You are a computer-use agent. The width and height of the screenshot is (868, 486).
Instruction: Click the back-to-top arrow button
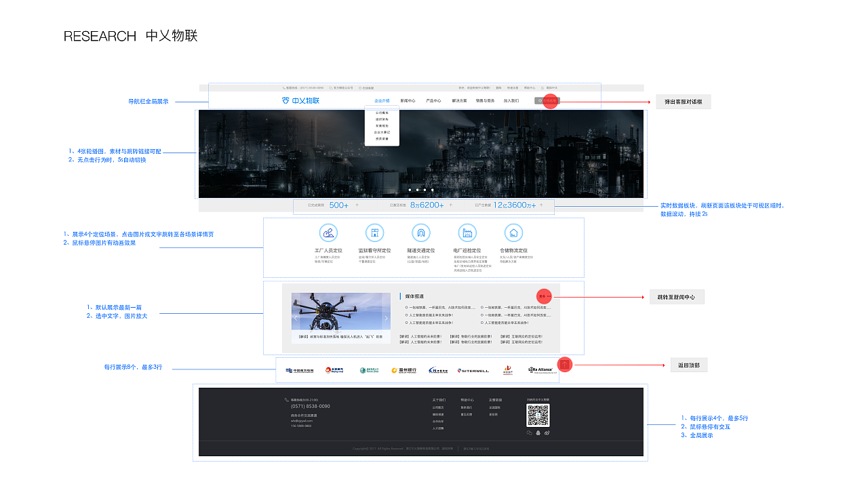click(565, 365)
